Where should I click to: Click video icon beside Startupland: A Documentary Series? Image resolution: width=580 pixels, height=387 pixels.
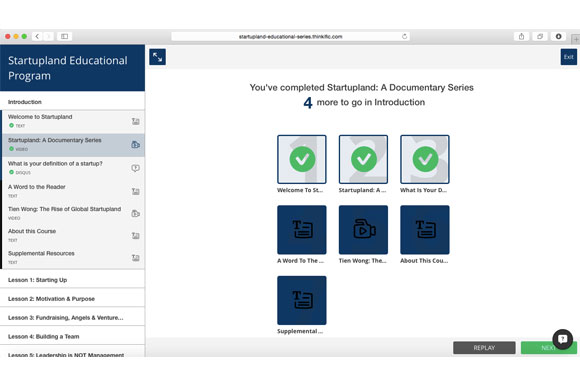(x=136, y=145)
